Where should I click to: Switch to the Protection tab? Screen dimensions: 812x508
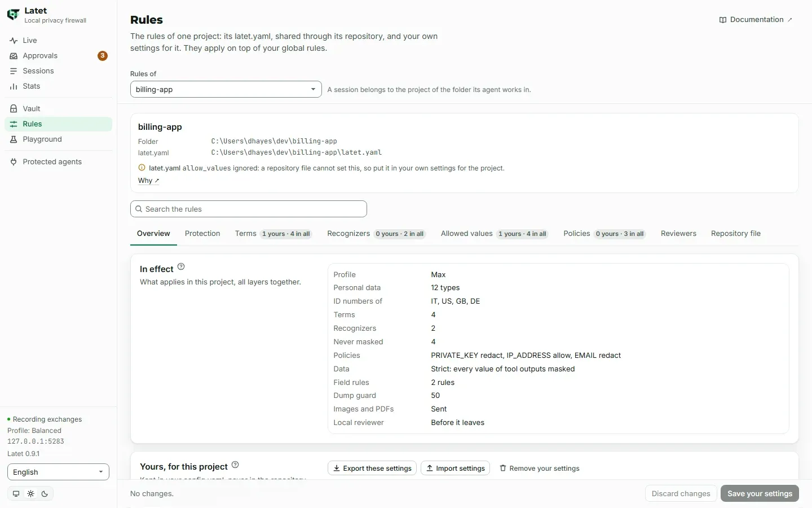(202, 234)
